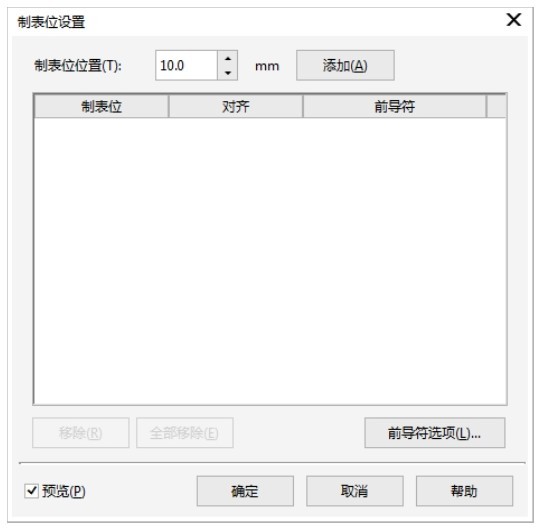
Task: Open help via the 帮助 button
Action: (464, 491)
